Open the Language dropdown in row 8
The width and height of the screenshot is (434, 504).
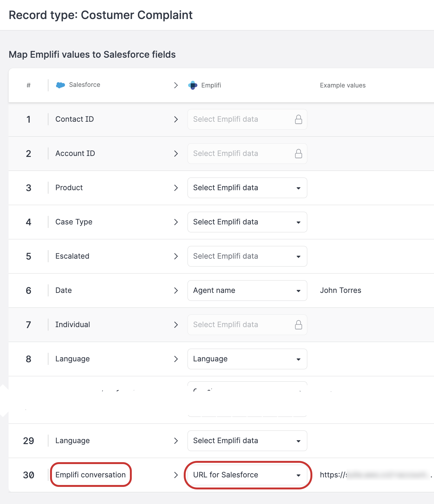coord(247,359)
